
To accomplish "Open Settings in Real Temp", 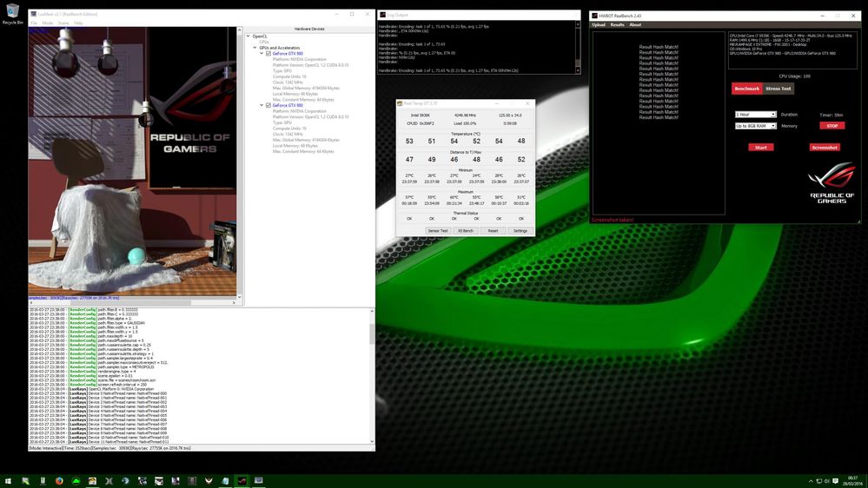I will click(520, 231).
